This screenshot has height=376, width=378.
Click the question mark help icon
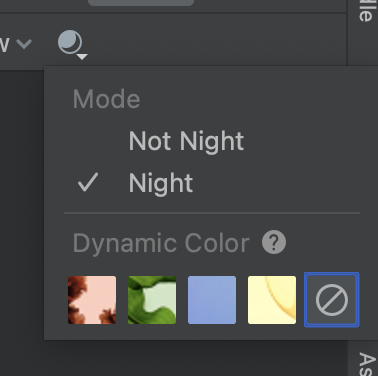pos(274,242)
